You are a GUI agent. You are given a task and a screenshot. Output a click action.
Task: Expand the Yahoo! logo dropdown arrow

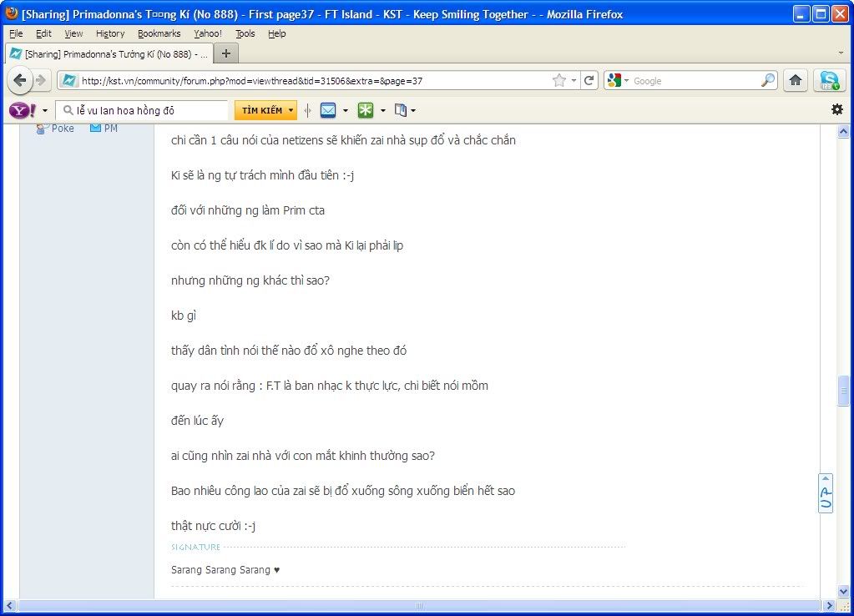[x=44, y=110]
